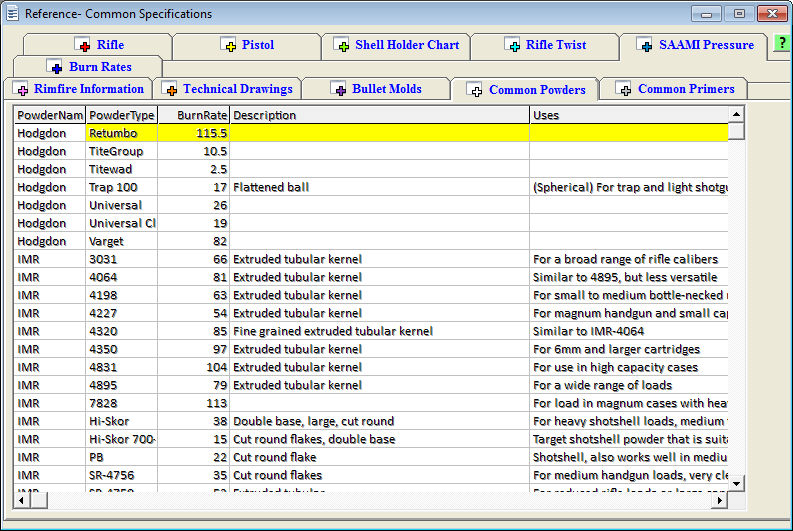The height and width of the screenshot is (531, 793).
Task: Click the horizontal scroll right arrow
Action: pos(720,501)
